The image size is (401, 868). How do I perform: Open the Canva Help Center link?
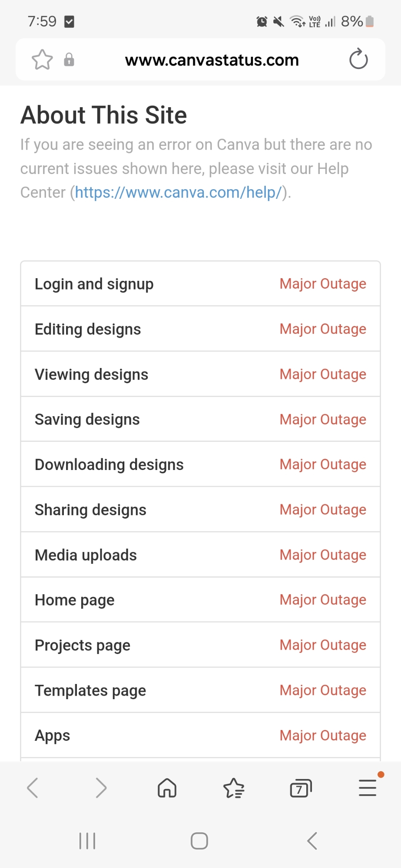click(178, 192)
